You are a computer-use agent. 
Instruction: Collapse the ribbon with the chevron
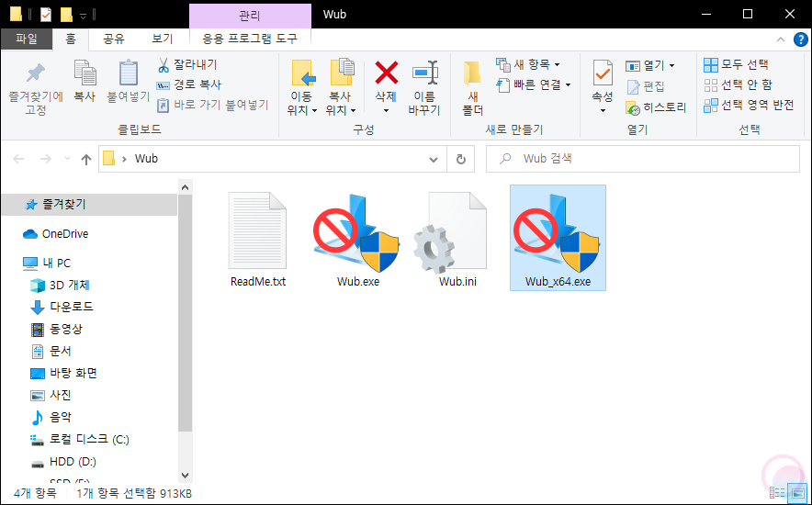[781, 39]
